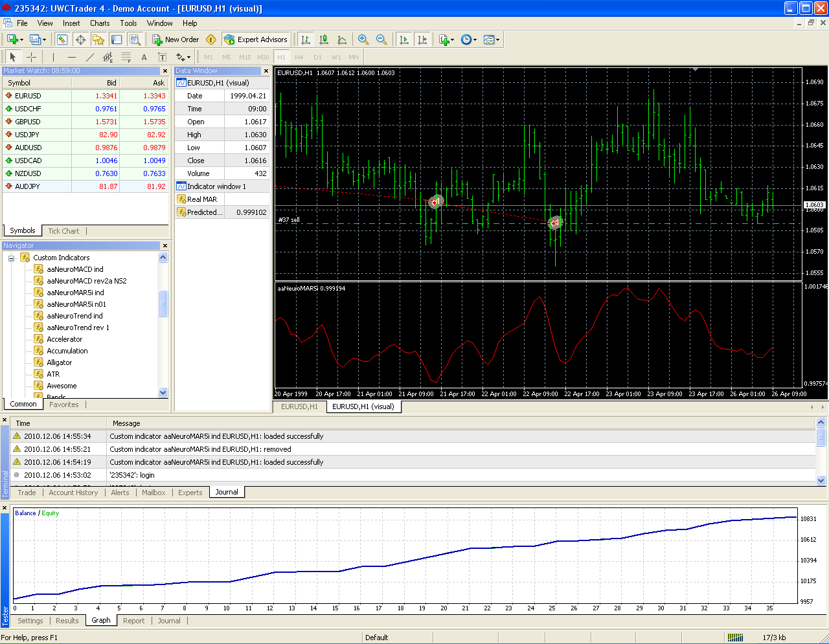The width and height of the screenshot is (829, 644).
Task: Select the Crosshair tool
Action: [x=31, y=57]
